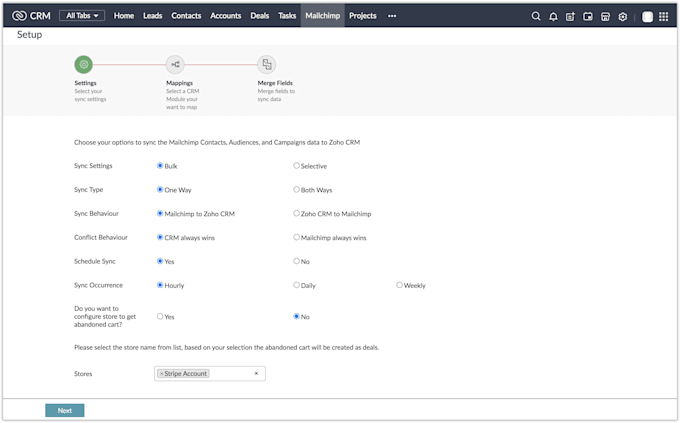Image resolution: width=680 pixels, height=423 pixels.
Task: Open the Projects tab
Action: pos(363,16)
